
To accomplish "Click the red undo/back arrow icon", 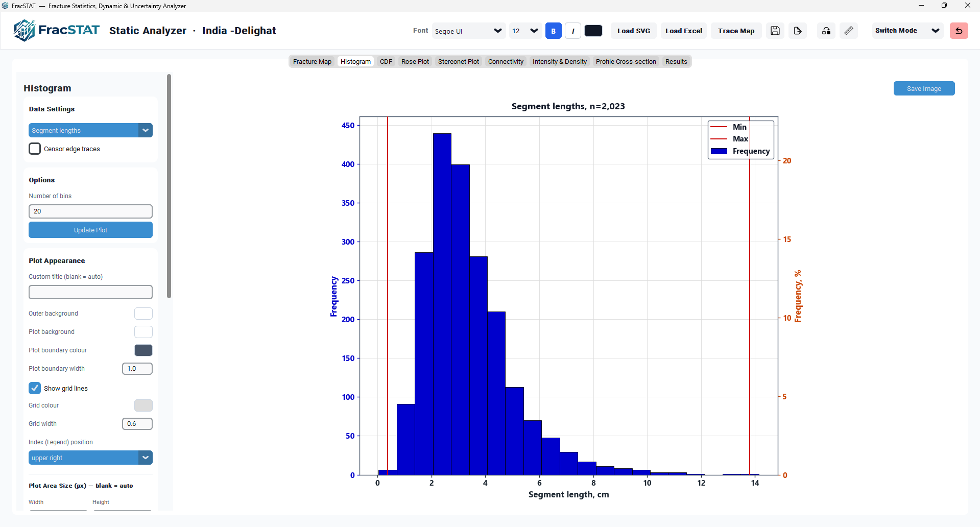I will tap(959, 31).
